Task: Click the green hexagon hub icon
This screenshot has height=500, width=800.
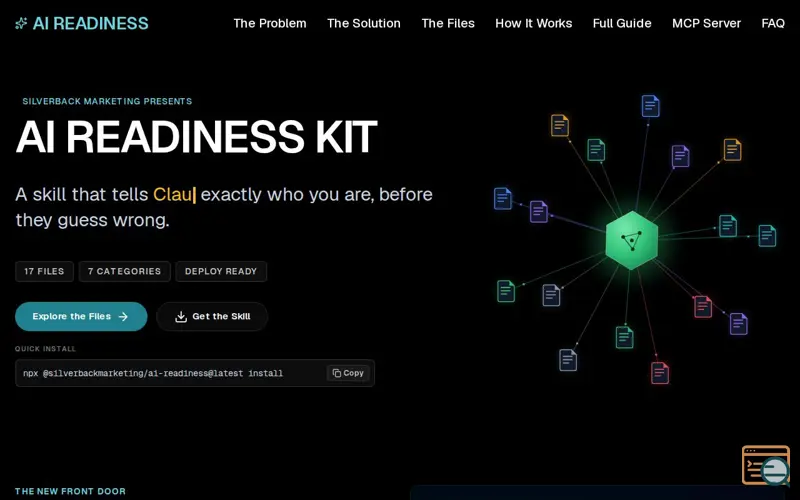Action: (x=632, y=240)
